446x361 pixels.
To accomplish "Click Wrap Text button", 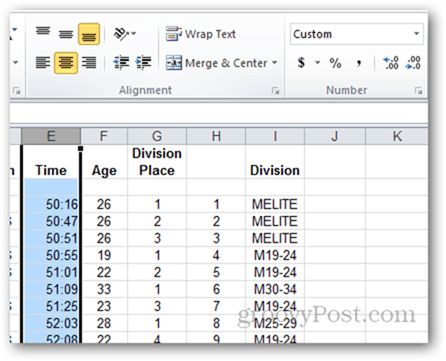I will click(x=201, y=34).
